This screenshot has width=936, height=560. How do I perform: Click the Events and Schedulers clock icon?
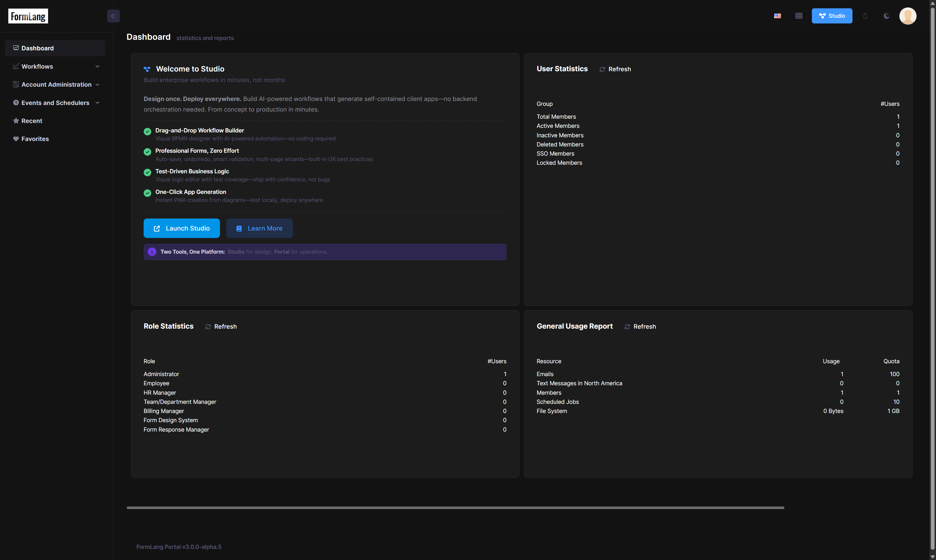(16, 102)
